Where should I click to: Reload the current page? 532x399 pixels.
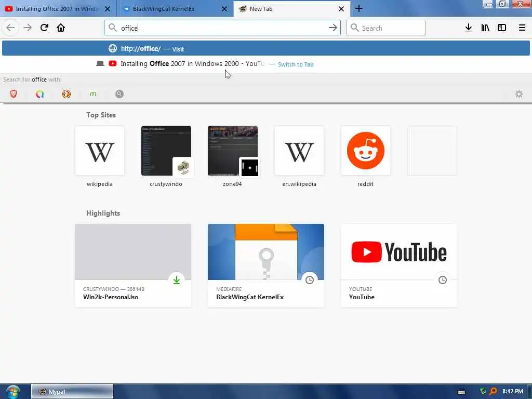44,28
